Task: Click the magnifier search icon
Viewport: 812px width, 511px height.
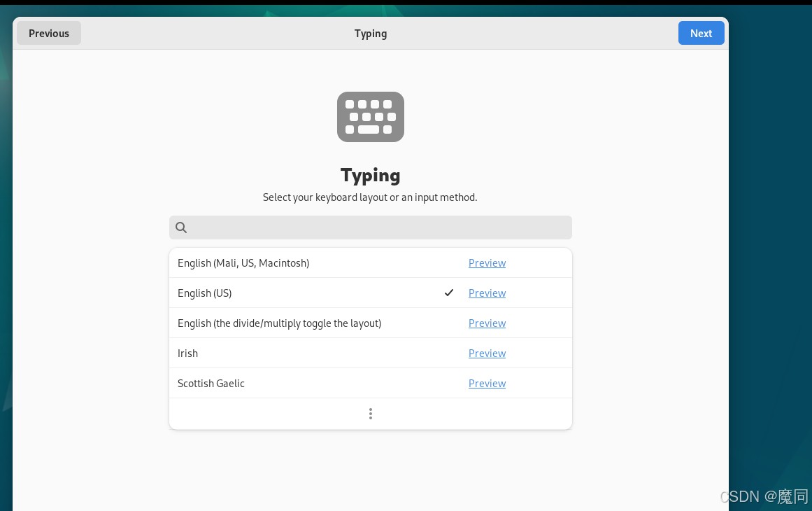Action: click(180, 227)
